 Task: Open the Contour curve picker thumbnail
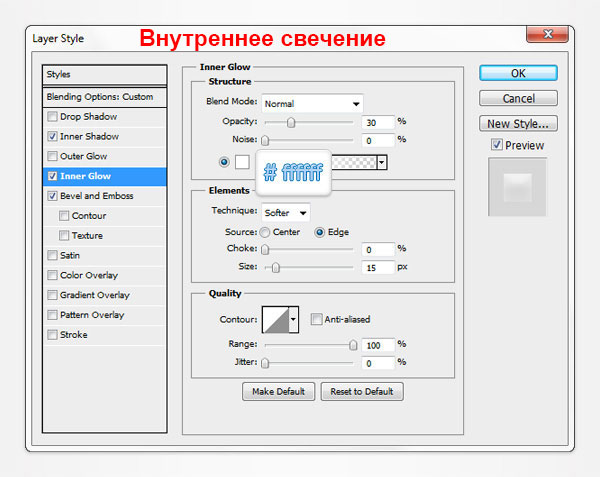tap(276, 319)
